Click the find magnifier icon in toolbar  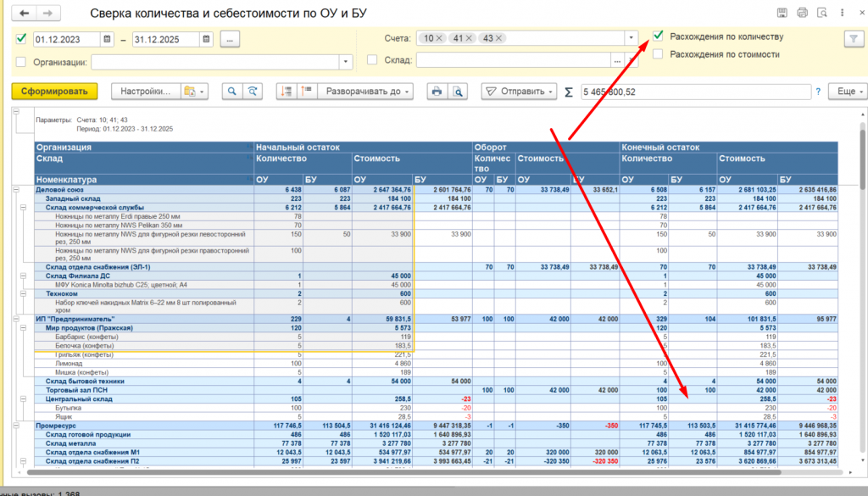pyautogui.click(x=231, y=92)
